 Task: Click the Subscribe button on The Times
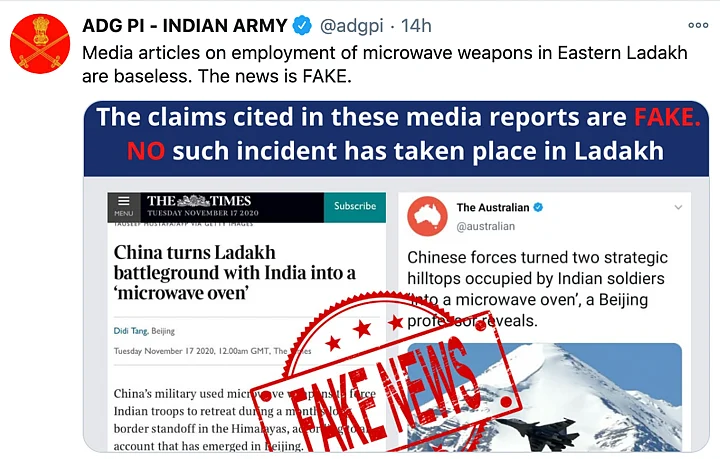[x=355, y=206]
